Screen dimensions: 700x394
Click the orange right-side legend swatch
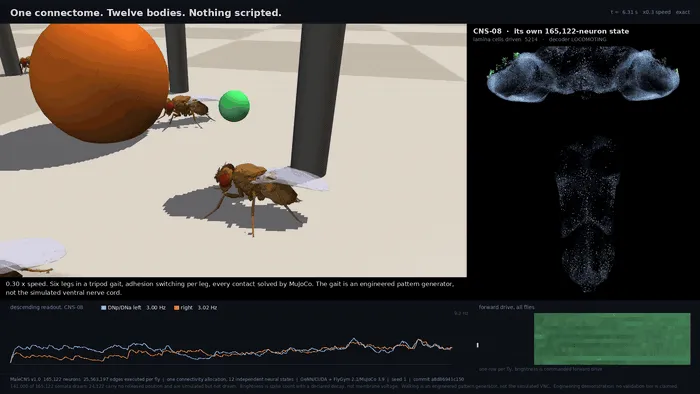(176, 307)
